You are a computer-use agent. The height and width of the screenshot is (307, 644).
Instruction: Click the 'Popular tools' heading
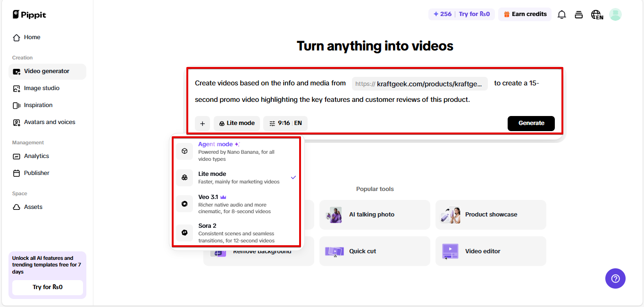pos(375,190)
